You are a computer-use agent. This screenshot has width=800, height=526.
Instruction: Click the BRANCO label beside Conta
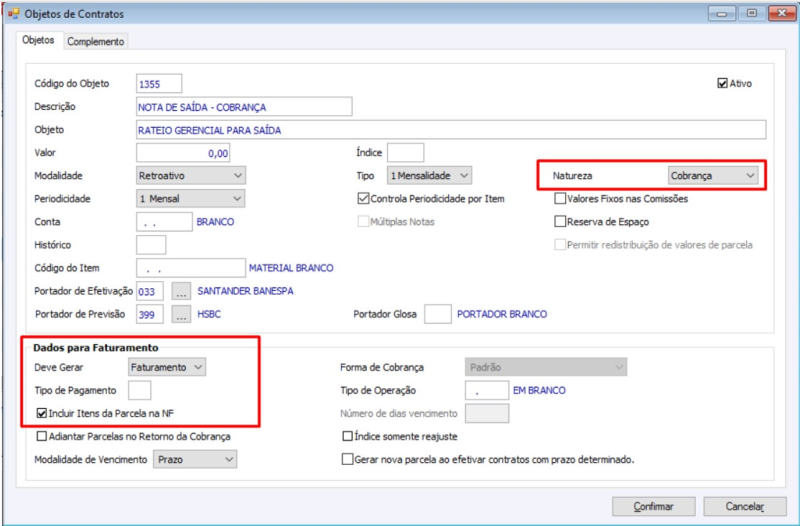(215, 222)
